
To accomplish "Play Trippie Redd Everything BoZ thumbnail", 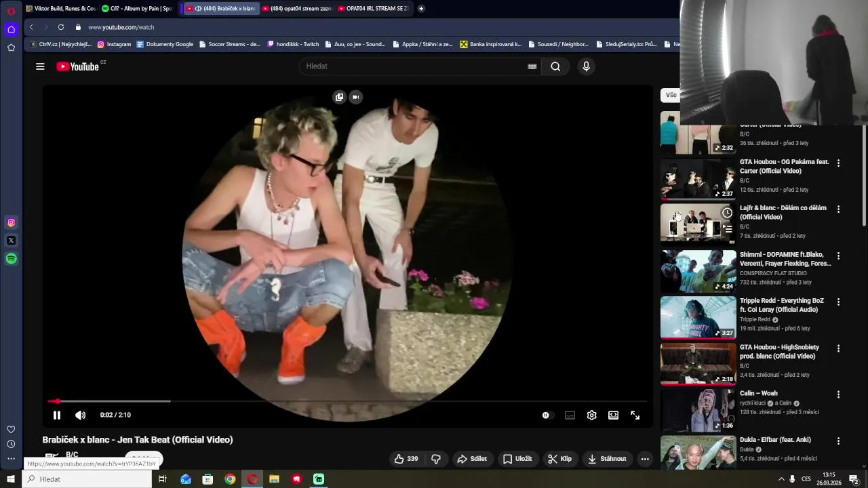I will tap(698, 317).
